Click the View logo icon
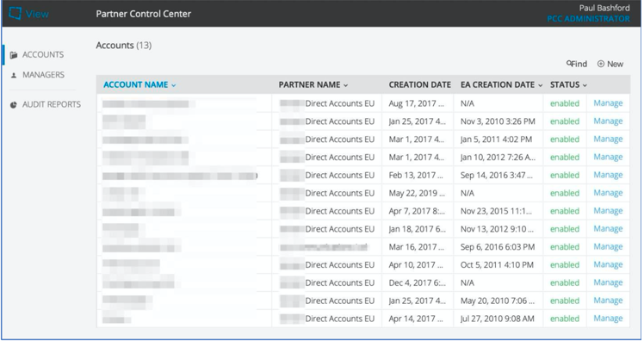 tap(15, 13)
